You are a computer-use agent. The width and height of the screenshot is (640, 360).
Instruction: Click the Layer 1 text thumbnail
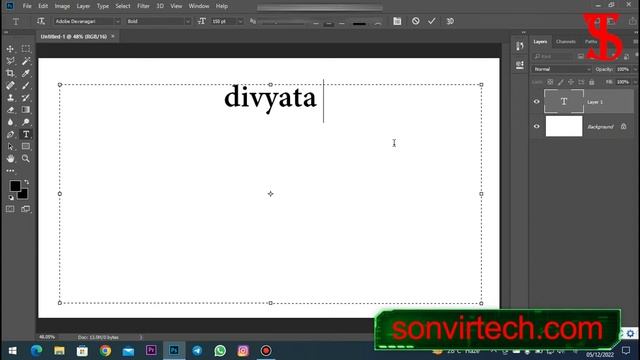pyautogui.click(x=564, y=102)
